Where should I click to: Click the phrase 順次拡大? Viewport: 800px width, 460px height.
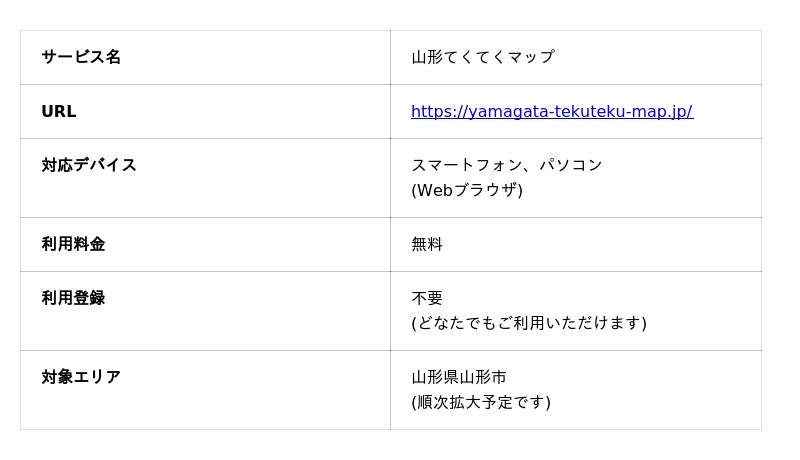pos(449,402)
